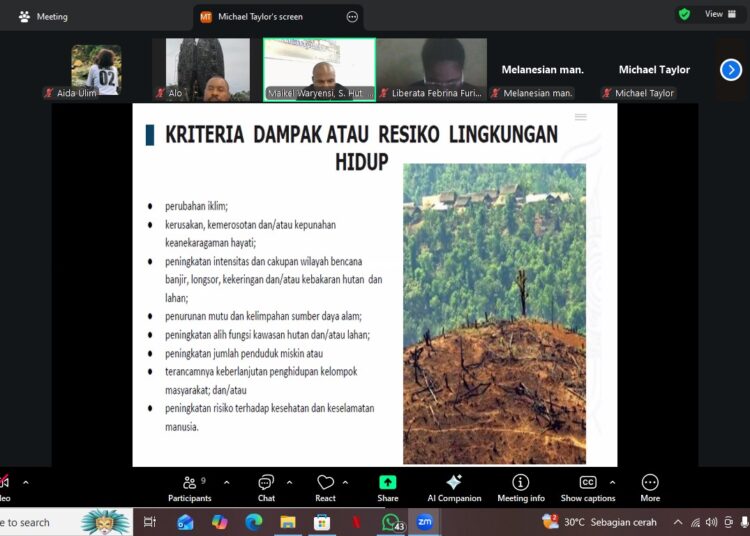Open the View layout menu
This screenshot has height=536, width=750.
pyautogui.click(x=720, y=14)
